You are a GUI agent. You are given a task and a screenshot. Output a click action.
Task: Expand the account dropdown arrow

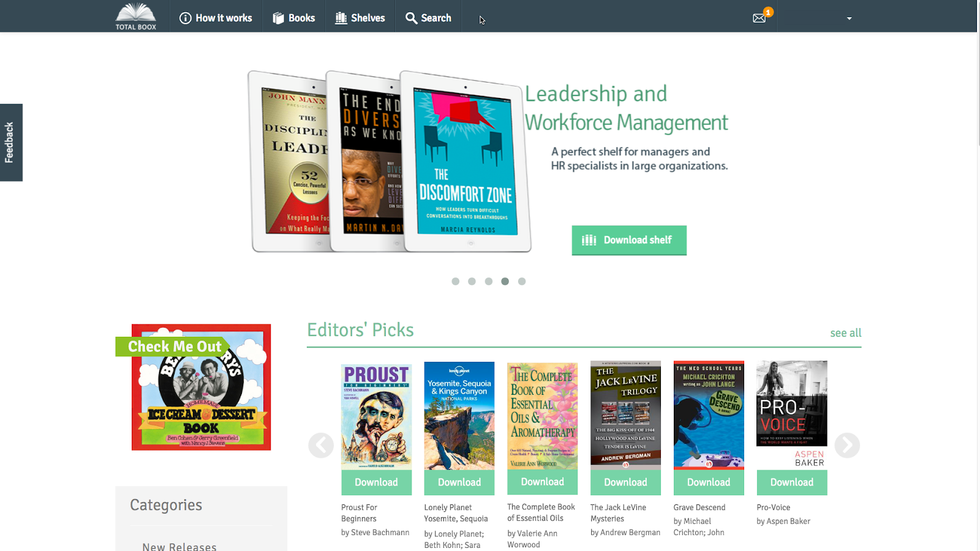[x=849, y=18]
